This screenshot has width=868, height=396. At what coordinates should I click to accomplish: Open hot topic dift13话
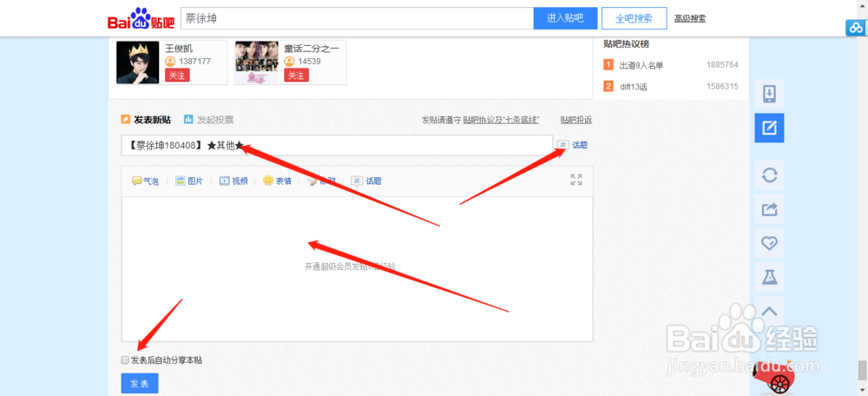click(x=634, y=86)
